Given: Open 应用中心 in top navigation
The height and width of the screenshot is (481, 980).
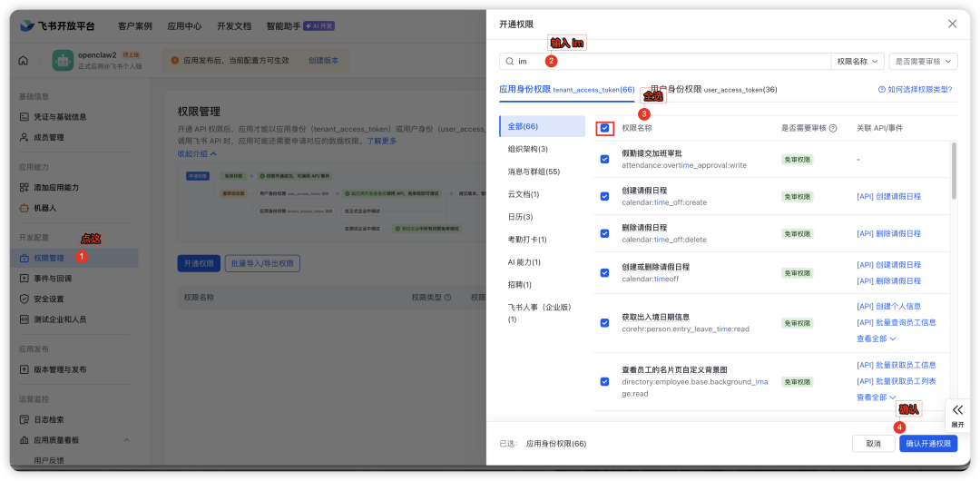Looking at the screenshot, I should [x=184, y=26].
